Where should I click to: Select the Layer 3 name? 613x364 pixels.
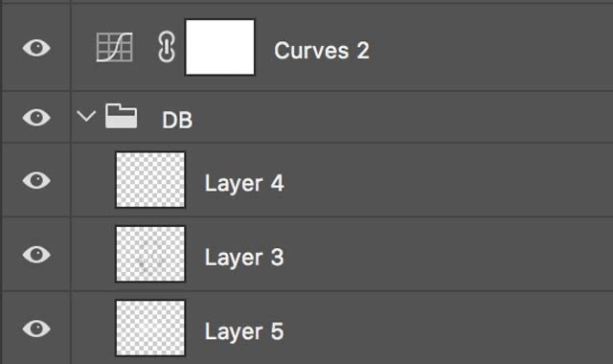point(244,258)
